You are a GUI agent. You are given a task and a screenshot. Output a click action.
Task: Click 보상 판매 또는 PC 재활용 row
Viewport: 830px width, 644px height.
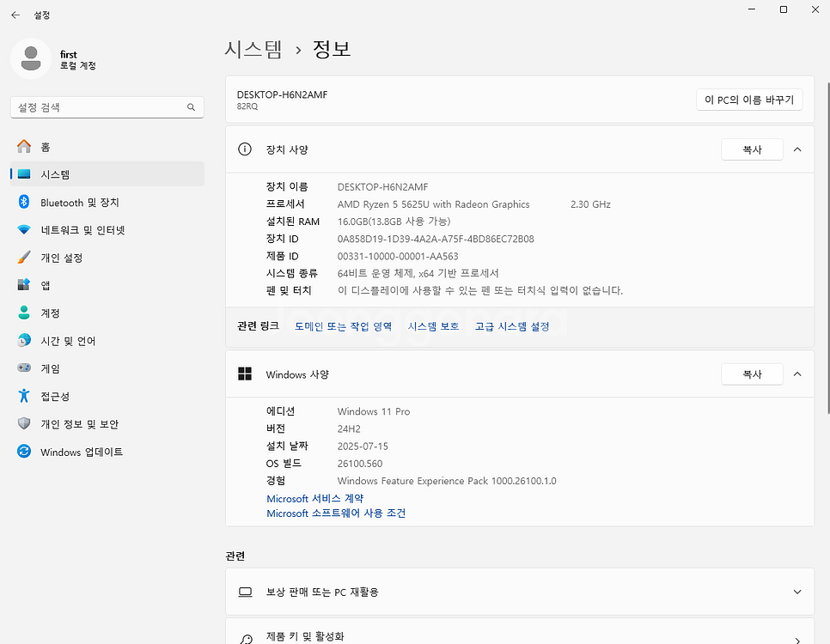point(520,592)
